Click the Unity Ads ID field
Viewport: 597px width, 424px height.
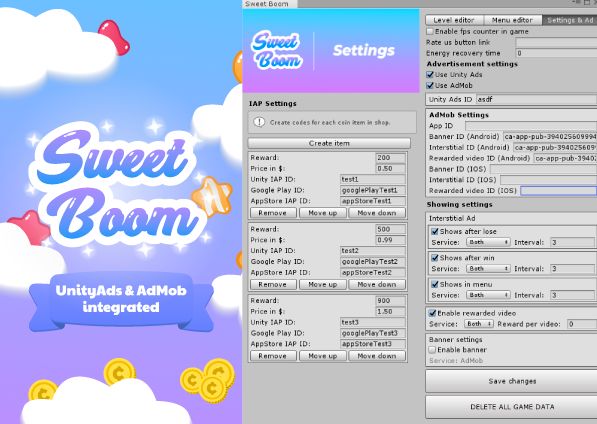click(536, 99)
